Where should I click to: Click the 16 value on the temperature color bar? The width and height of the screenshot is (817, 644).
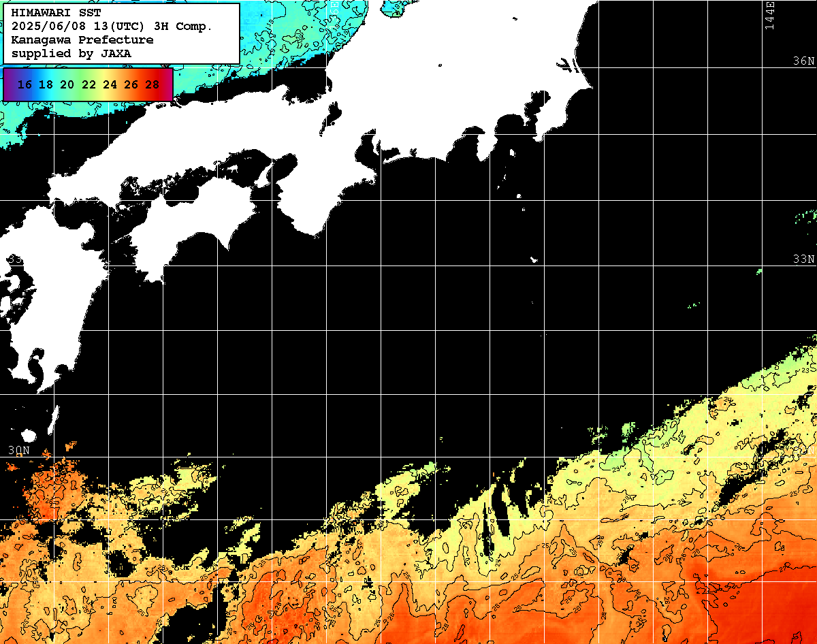(x=25, y=84)
